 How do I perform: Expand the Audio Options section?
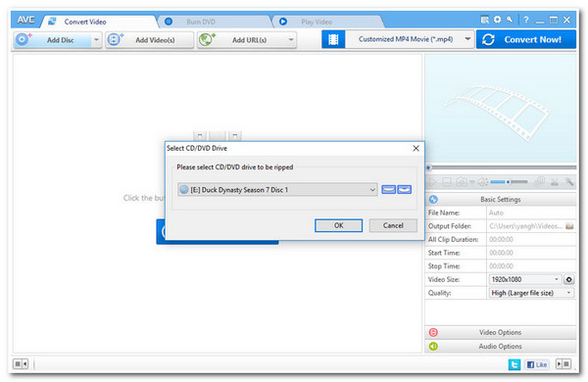(501, 347)
